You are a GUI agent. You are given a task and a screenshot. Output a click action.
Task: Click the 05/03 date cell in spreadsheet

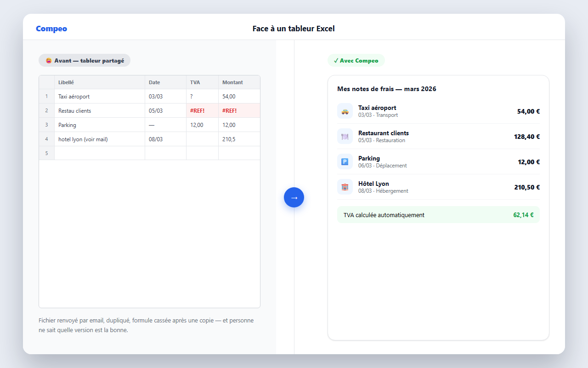tap(166, 111)
